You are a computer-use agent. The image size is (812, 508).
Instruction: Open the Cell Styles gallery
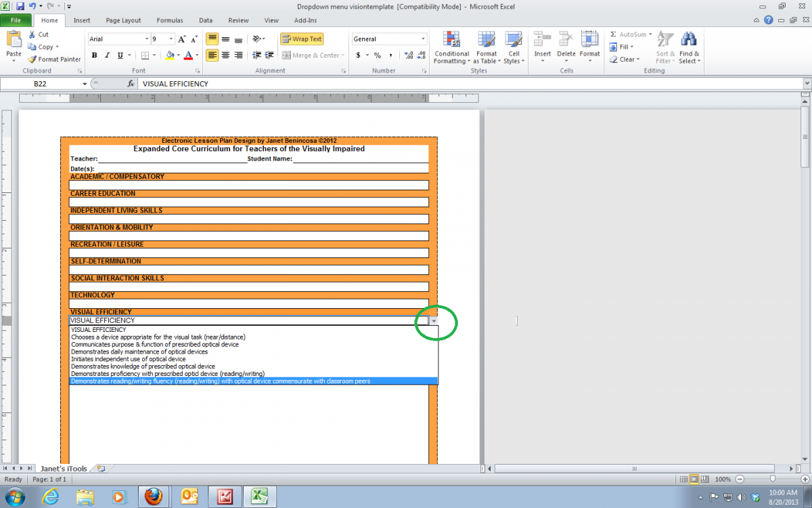coord(514,47)
